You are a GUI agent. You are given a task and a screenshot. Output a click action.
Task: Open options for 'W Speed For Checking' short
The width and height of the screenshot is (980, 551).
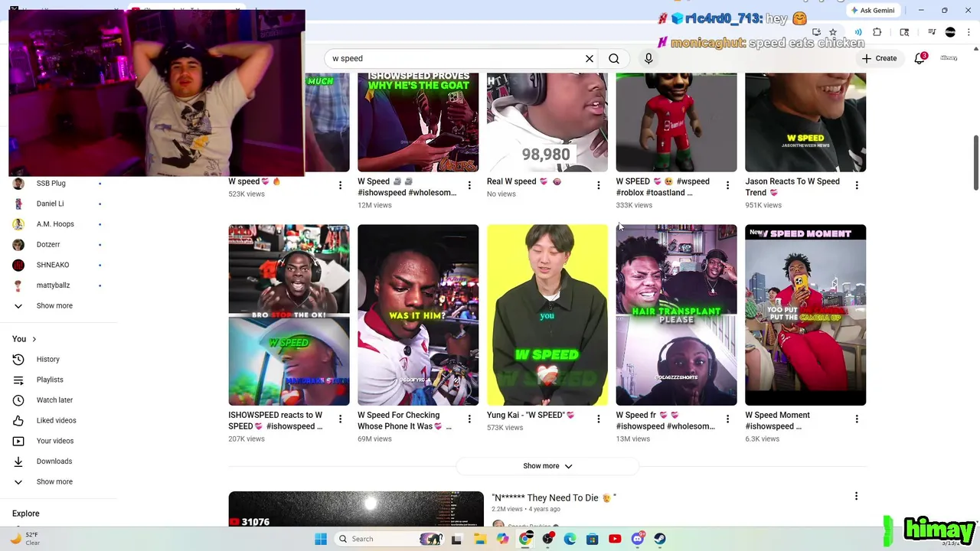pyautogui.click(x=469, y=419)
